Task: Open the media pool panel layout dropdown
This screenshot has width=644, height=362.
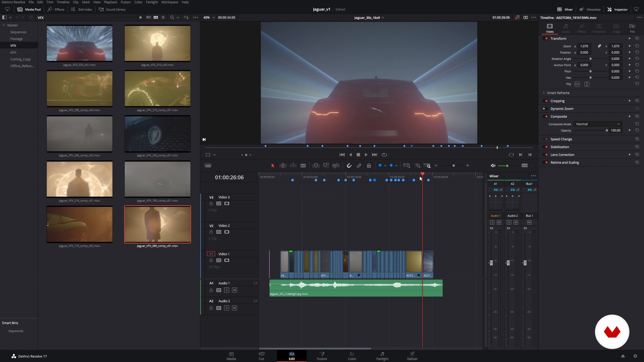Action: click(x=10, y=17)
